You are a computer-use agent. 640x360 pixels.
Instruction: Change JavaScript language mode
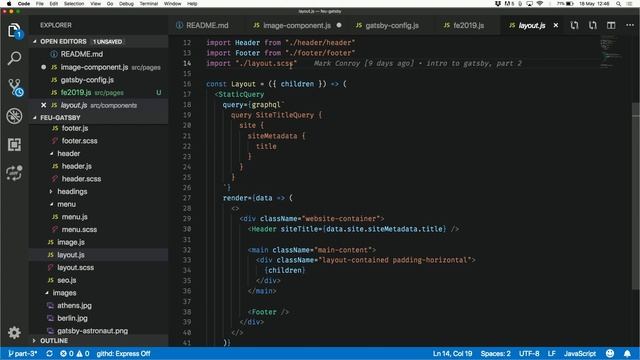pos(580,353)
